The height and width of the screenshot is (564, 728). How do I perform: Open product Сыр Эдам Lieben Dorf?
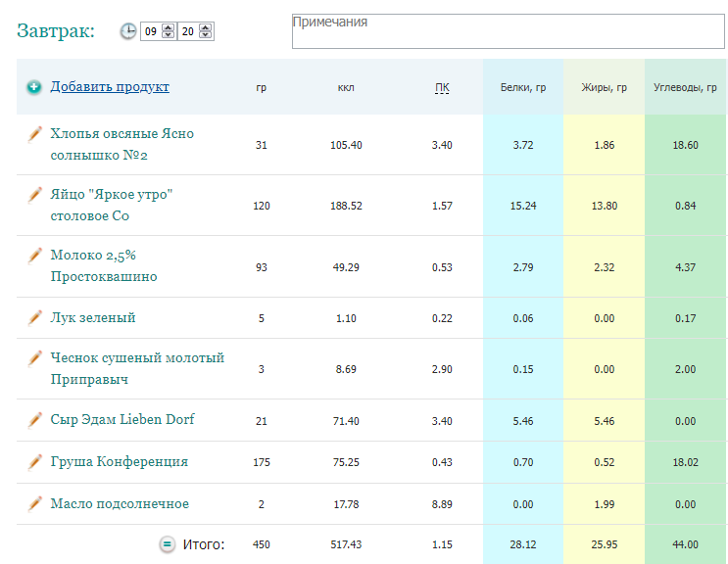coord(122,419)
